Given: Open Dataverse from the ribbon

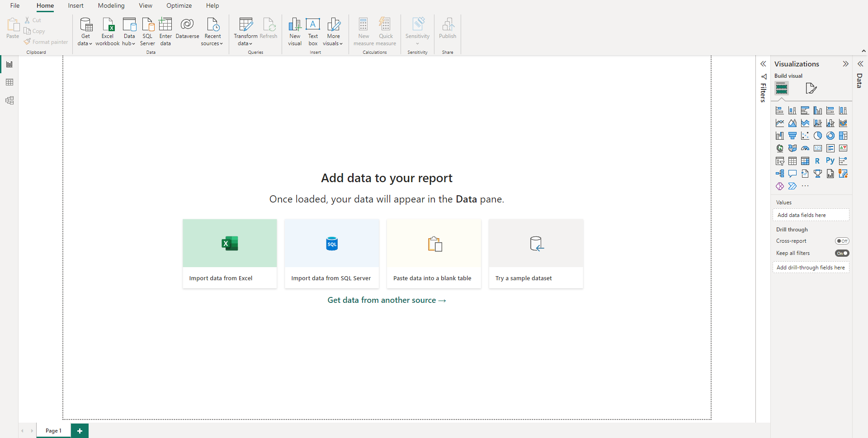Looking at the screenshot, I should point(187,28).
